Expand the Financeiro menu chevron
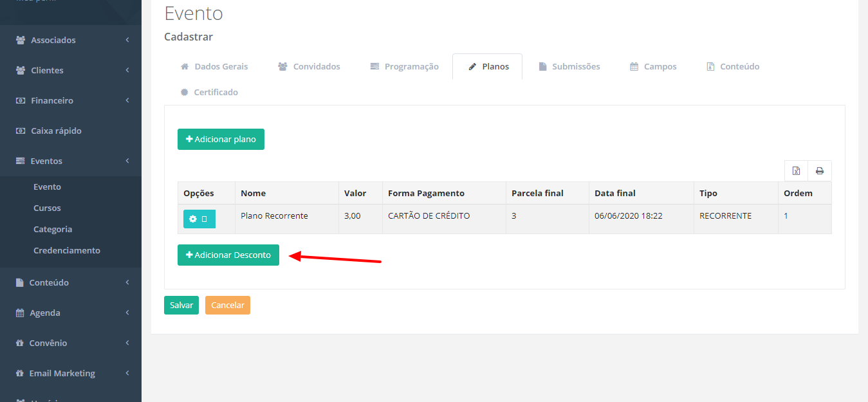 127,100
